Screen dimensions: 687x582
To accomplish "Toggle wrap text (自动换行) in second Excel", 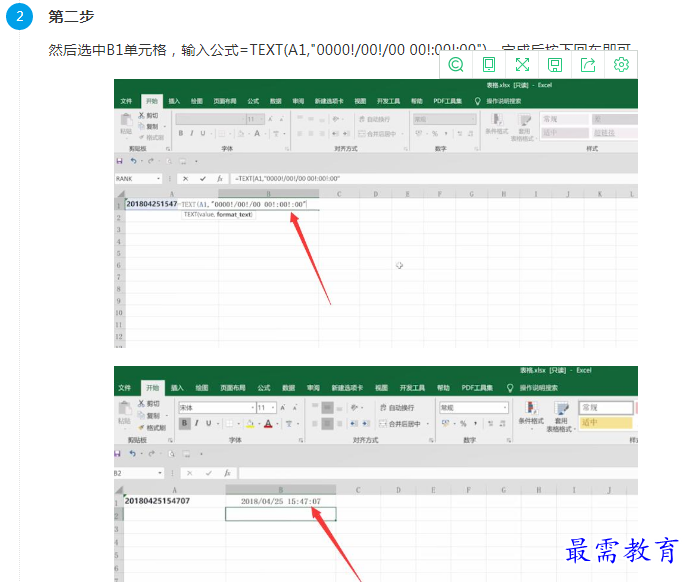I will pos(397,408).
